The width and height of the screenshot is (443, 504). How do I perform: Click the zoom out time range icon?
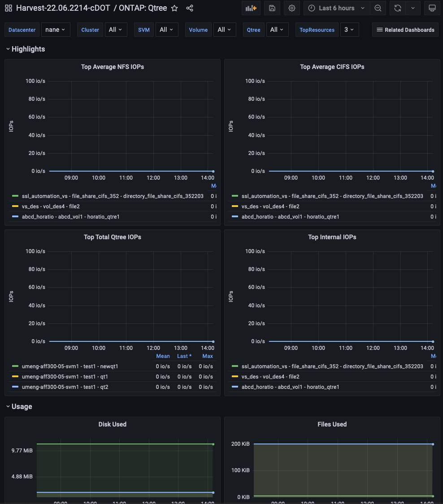click(378, 8)
